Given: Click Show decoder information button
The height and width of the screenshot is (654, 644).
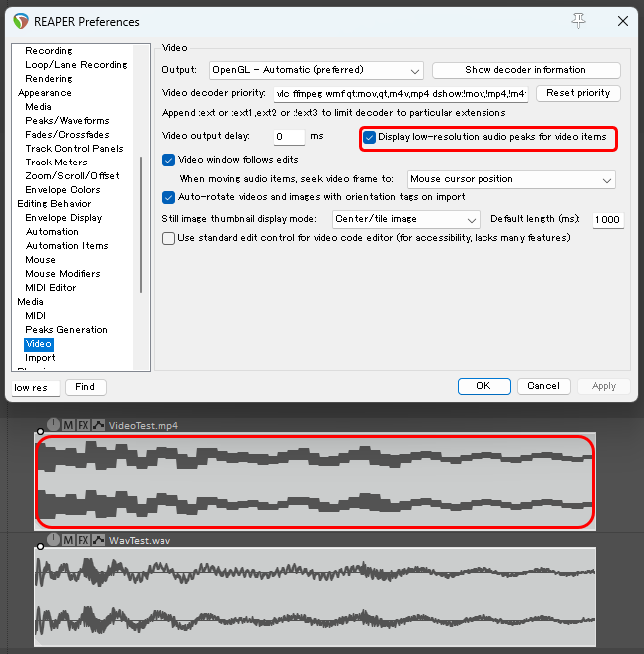Looking at the screenshot, I should point(526,70).
